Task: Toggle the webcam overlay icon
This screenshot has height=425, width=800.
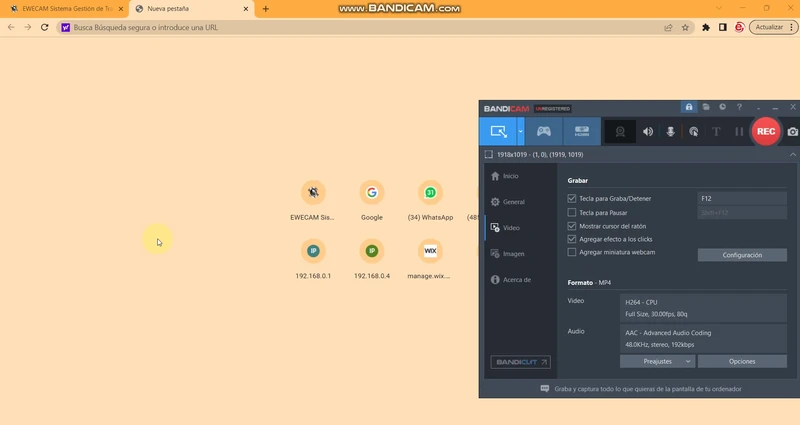Action: 620,132
